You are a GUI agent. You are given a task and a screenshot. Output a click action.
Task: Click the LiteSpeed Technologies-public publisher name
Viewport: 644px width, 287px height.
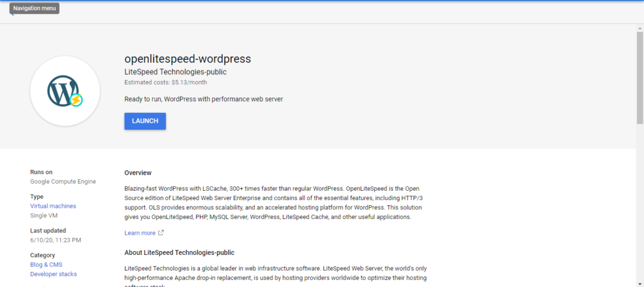(x=175, y=72)
